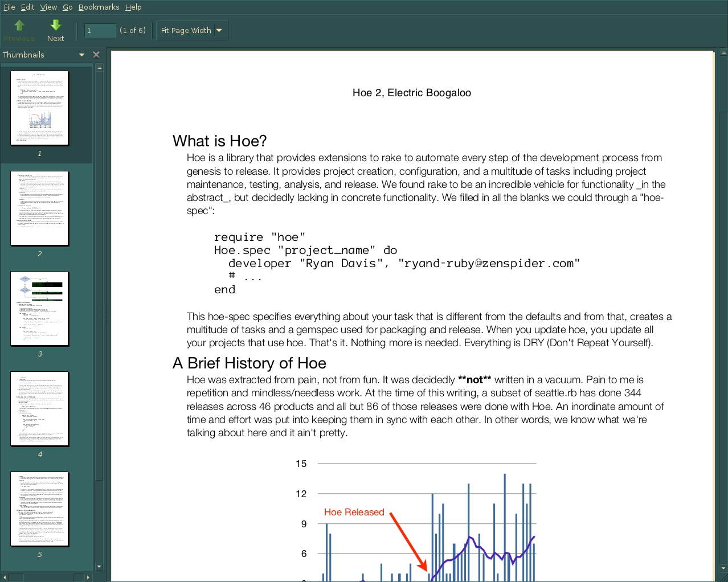
Task: Click the thumbnail panel scroll-up arrow
Action: click(x=99, y=68)
